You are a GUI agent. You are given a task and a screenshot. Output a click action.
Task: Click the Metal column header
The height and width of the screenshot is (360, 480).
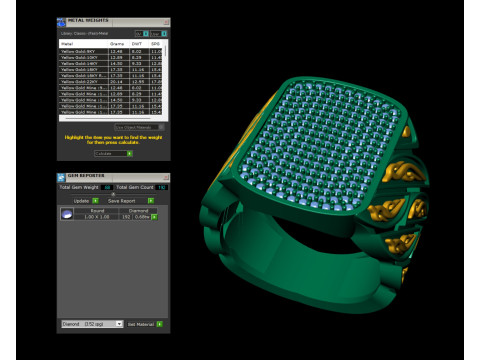click(x=84, y=44)
